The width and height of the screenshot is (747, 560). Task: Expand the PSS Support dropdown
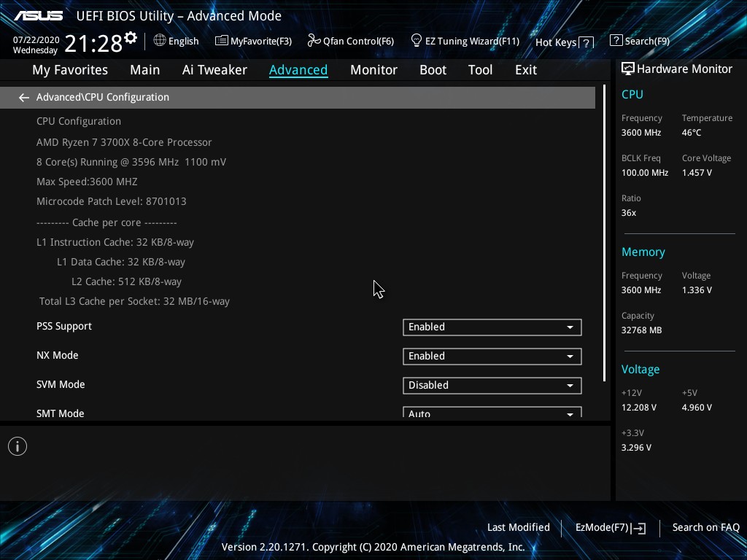pyautogui.click(x=492, y=327)
